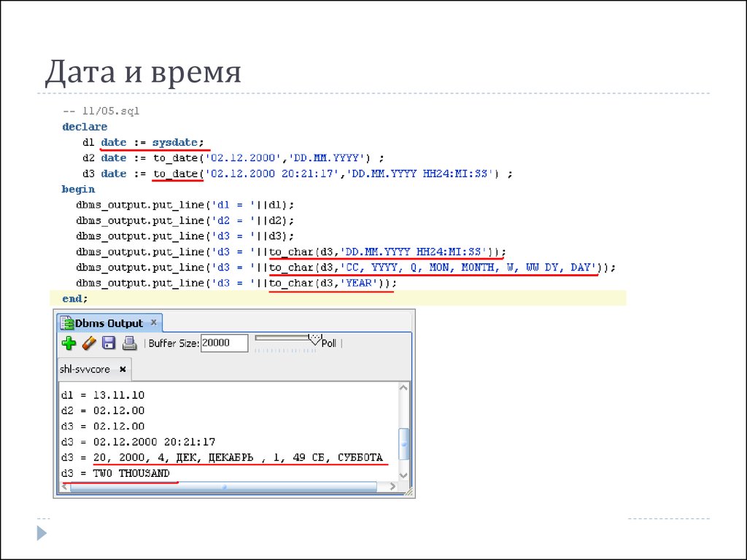Click the 'declare' keyword in the code
Image resolution: width=747 pixels, height=560 pixels.
[x=85, y=127]
